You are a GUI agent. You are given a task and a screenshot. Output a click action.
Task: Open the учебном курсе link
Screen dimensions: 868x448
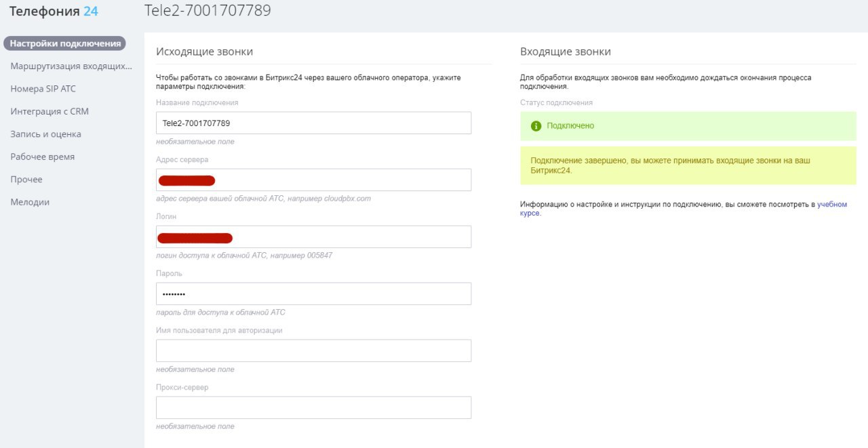click(832, 204)
